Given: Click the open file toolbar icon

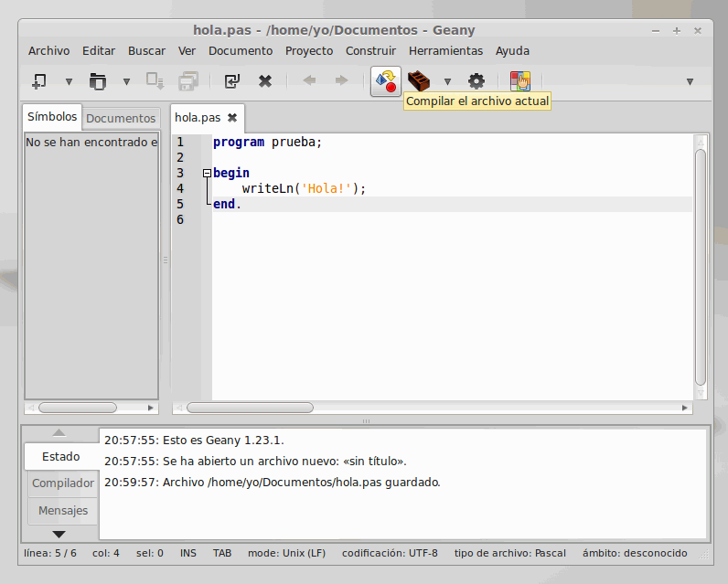Looking at the screenshot, I should coord(97,81).
